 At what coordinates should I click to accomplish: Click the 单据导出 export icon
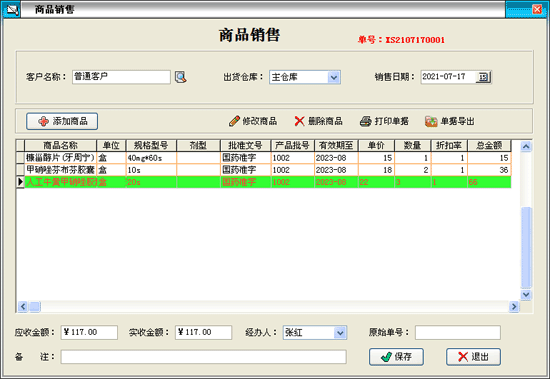[x=431, y=121]
